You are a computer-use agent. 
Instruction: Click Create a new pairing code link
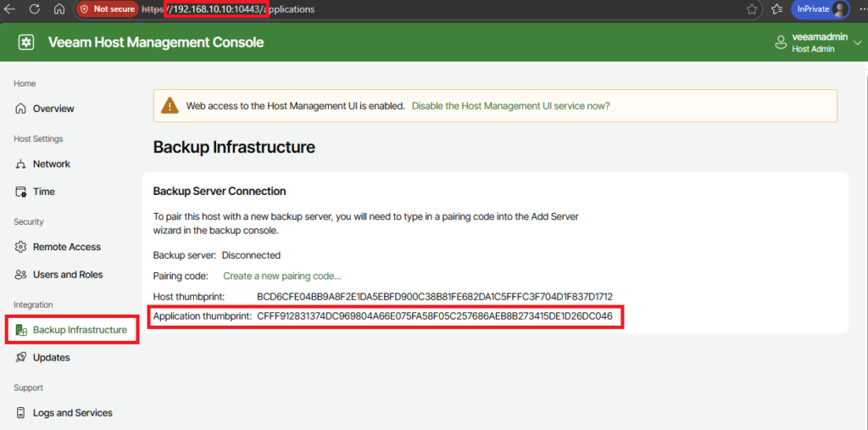281,276
